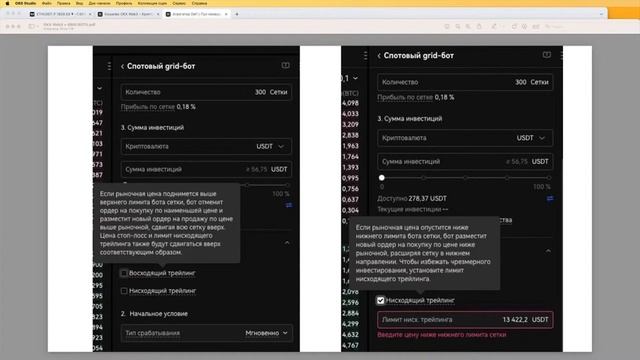The height and width of the screenshot is (360, 640).
Task: Click blue swap icon in left panel
Action: point(289,205)
